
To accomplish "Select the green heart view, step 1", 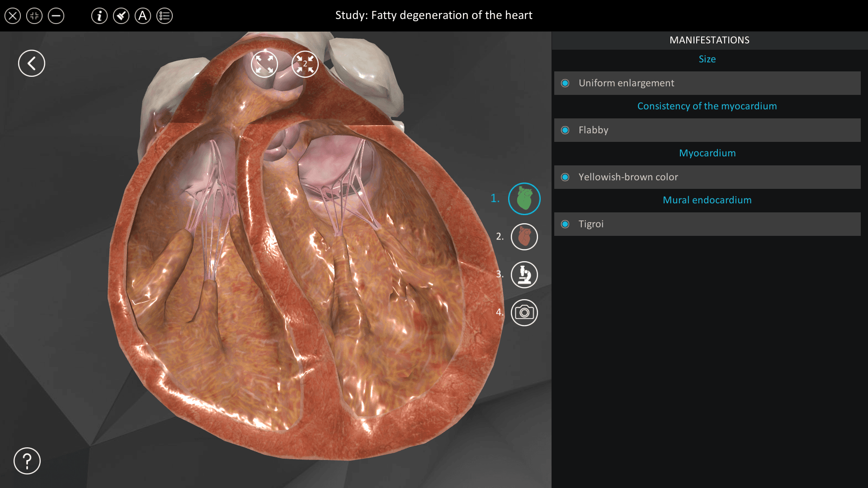I will [524, 199].
